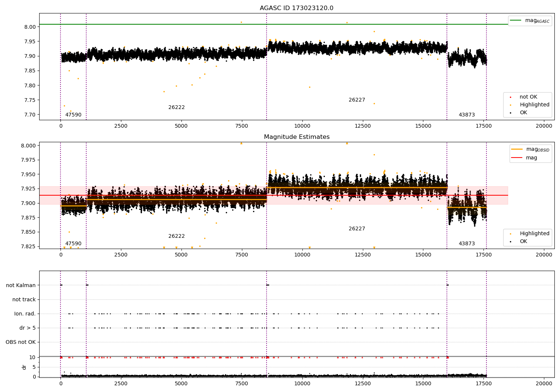Click the 20000 x-axis tick under the top plot
Viewport: 560px width, 392px height.
click(x=544, y=126)
